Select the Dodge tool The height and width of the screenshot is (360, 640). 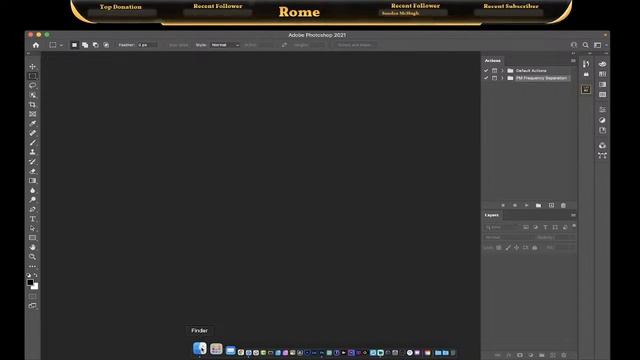point(33,200)
